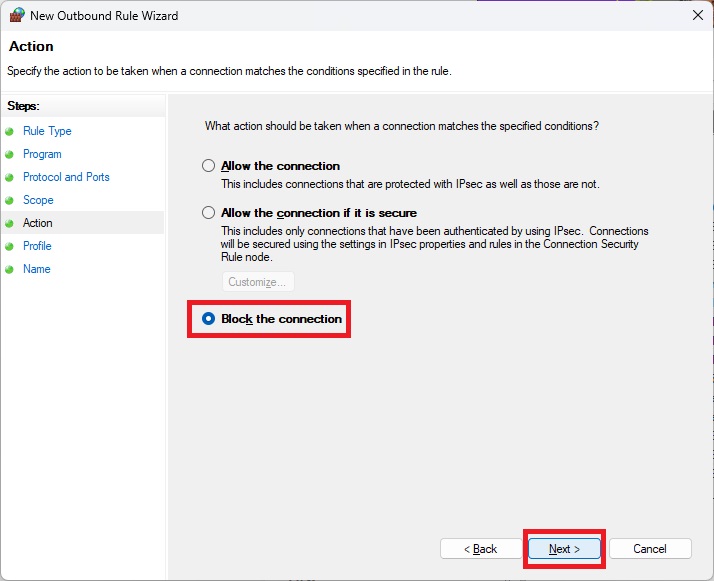Go to the Name step

[x=37, y=269]
